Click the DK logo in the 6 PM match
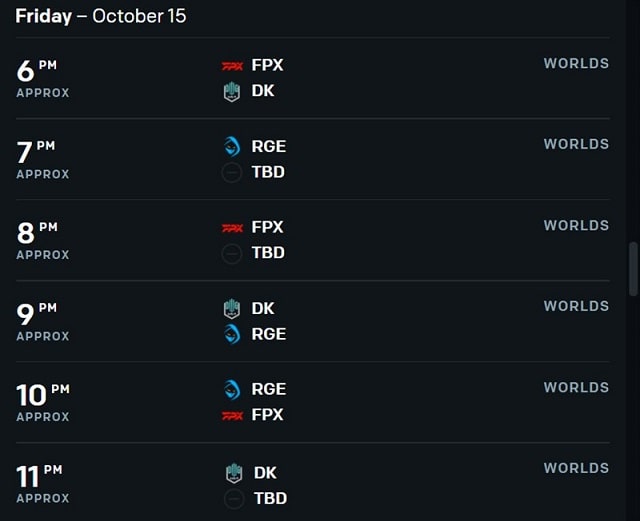 point(232,91)
